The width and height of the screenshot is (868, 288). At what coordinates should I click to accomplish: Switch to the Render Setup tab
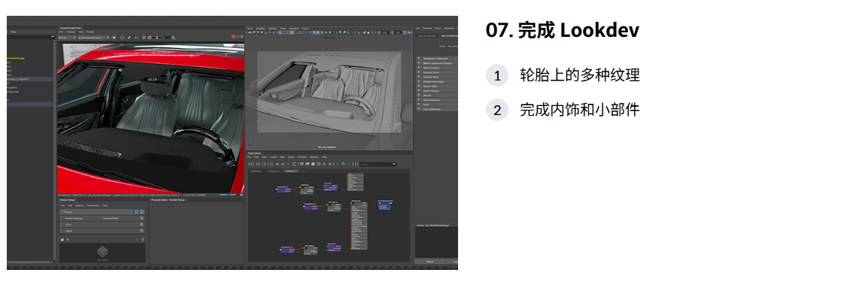tap(68, 200)
